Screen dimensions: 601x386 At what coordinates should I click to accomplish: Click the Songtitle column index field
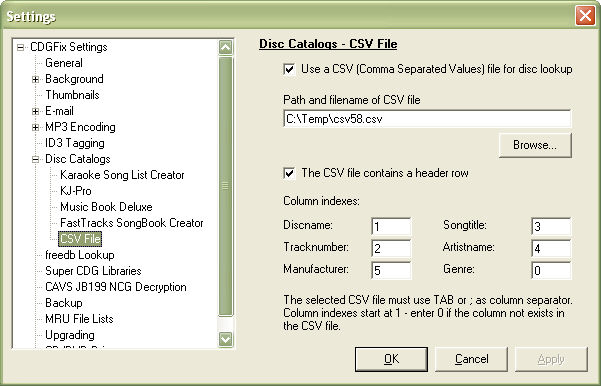551,226
